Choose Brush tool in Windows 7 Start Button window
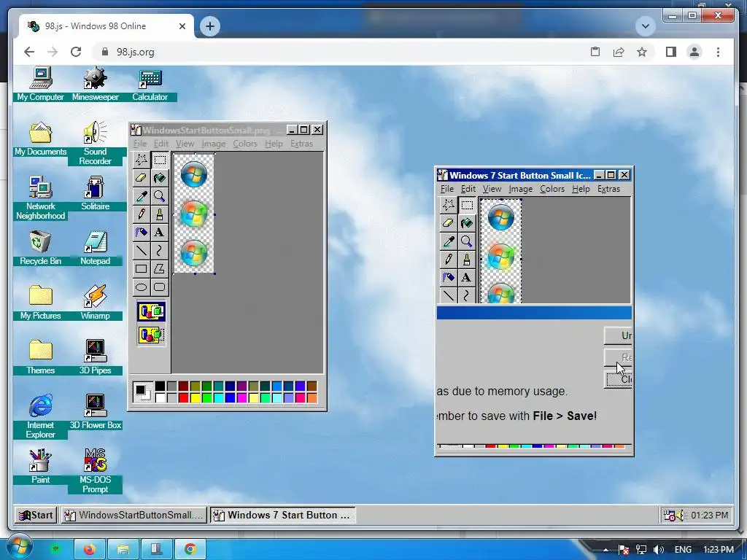The width and height of the screenshot is (747, 560). 467,259
